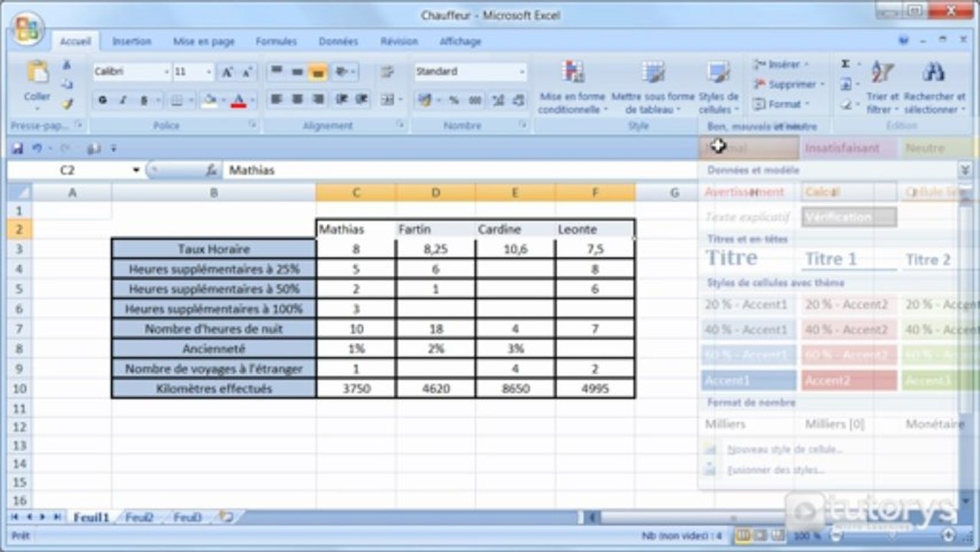
Task: Click the Clear eraser icon
Action: tap(846, 103)
